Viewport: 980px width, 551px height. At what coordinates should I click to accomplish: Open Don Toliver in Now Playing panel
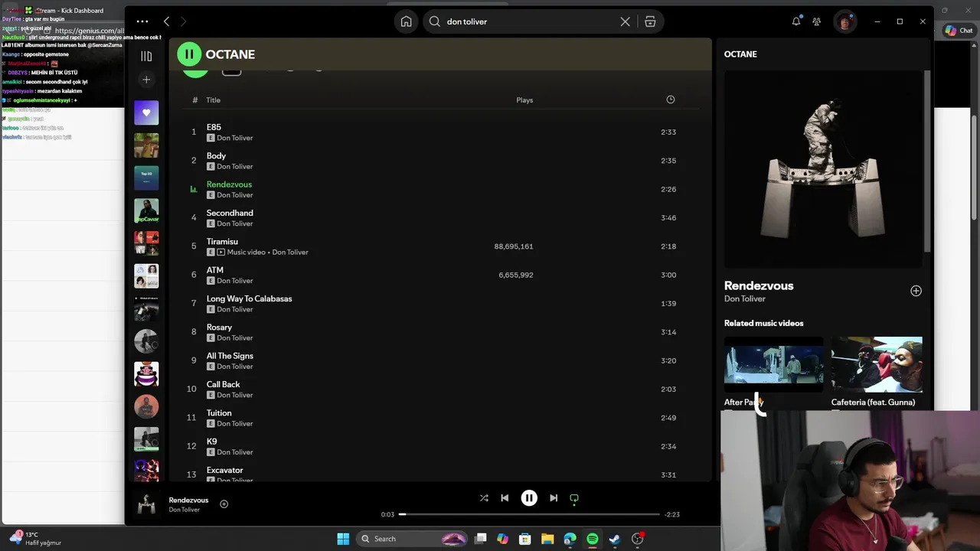coord(744,298)
